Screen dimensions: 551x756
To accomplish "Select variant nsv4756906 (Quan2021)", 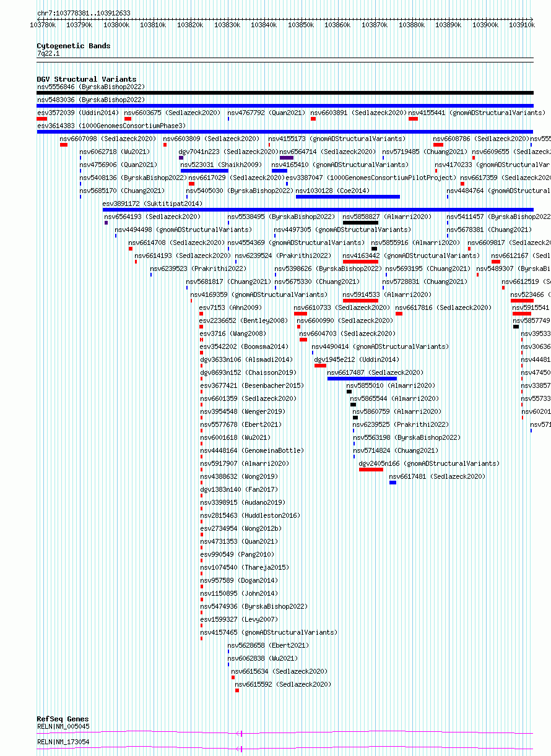I will click(118, 165).
